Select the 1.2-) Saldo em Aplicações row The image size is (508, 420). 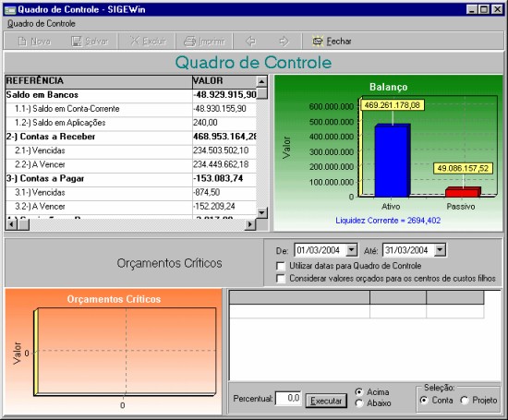pos(131,123)
